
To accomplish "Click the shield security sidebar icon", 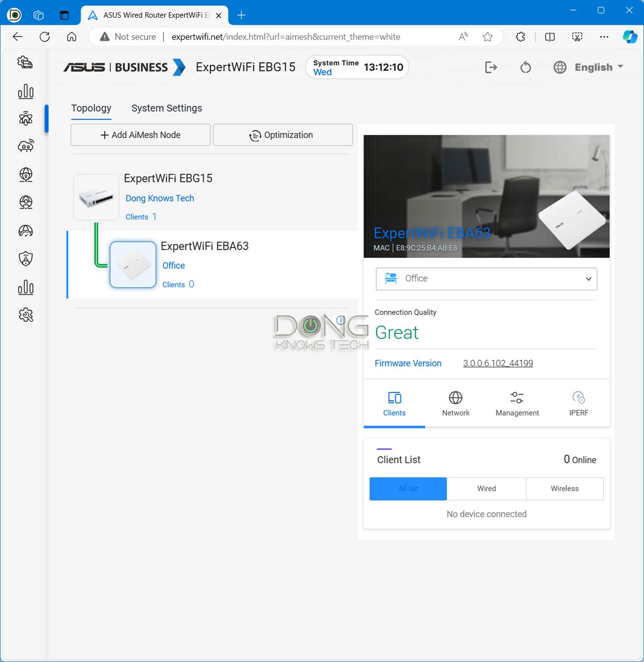I will (x=26, y=259).
